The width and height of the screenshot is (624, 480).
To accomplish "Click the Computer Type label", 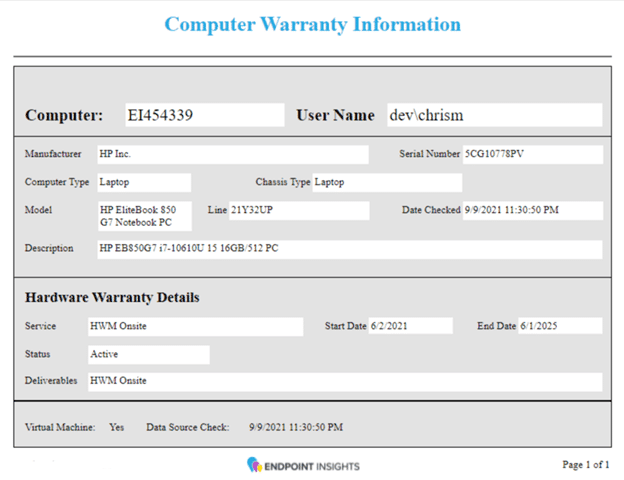I will (57, 182).
